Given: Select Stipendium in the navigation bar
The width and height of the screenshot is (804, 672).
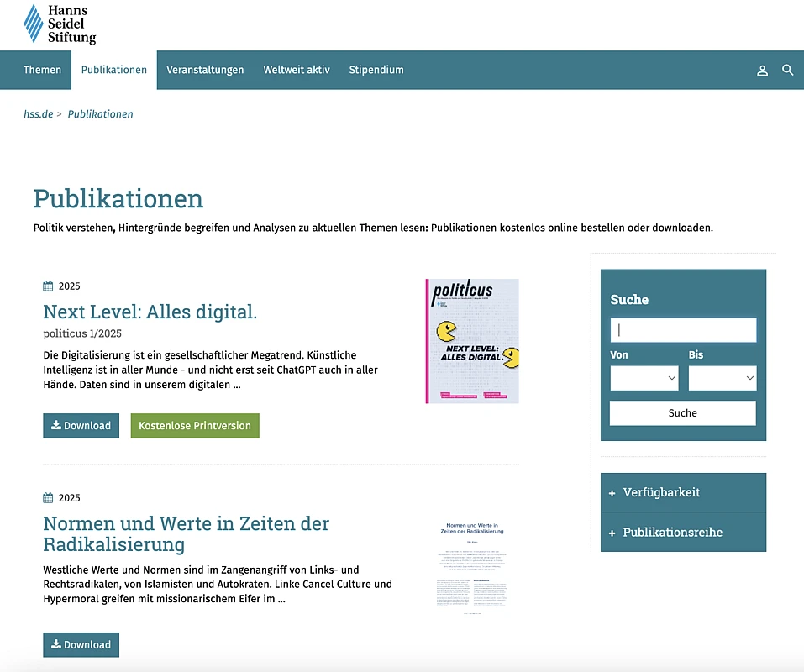Looking at the screenshot, I should tap(376, 70).
